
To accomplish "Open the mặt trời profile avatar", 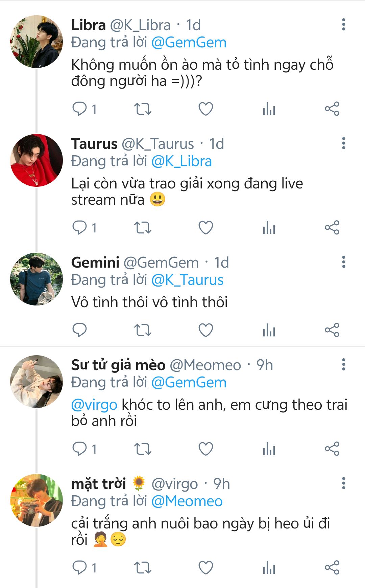I will [36, 500].
